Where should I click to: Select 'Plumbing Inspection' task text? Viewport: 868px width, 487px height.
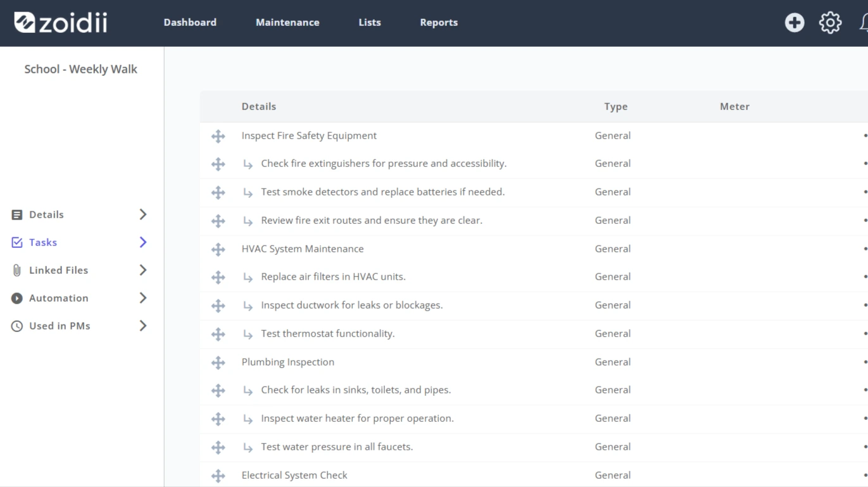(288, 362)
